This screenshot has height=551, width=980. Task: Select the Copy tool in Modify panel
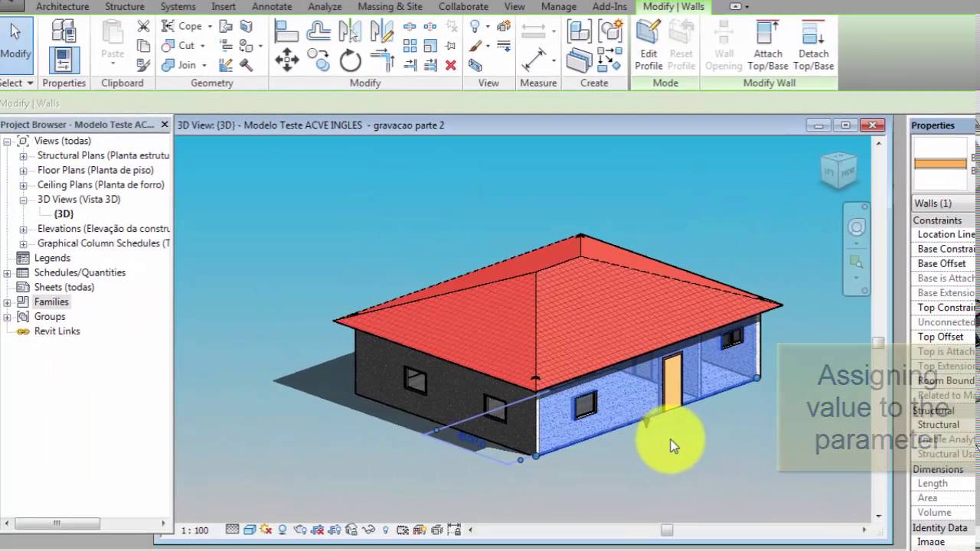tap(318, 60)
